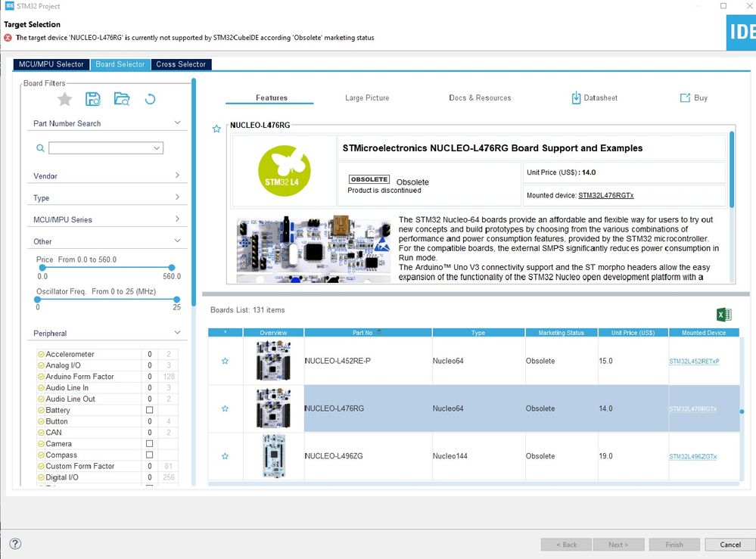Open the part number search dropdown
Screen dimensions: 756x559
click(157, 148)
